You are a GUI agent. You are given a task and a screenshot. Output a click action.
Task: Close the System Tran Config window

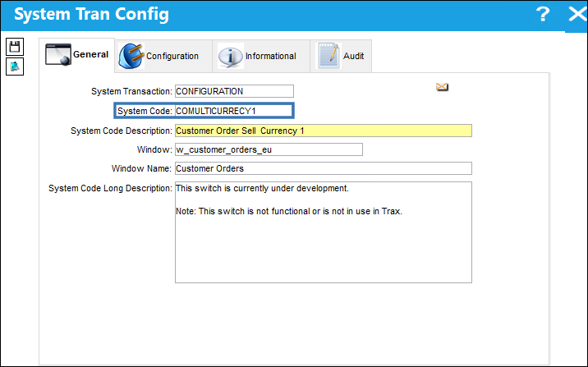coord(577,14)
